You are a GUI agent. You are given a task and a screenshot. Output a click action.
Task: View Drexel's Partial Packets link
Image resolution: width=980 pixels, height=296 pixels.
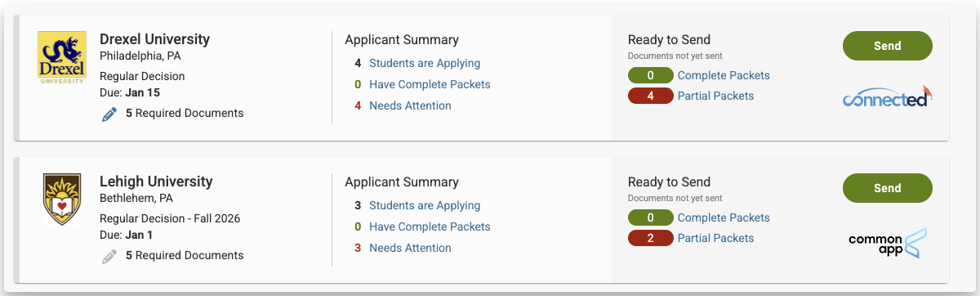tap(715, 96)
